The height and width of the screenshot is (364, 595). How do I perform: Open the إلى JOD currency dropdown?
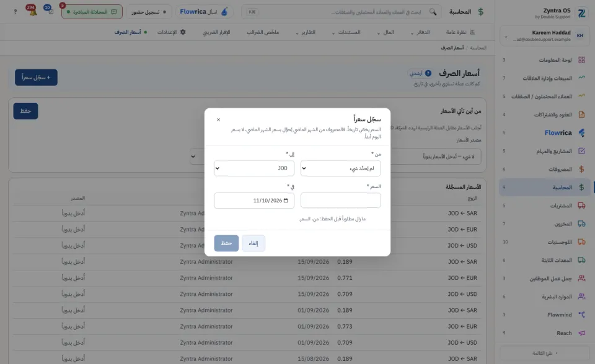pyautogui.click(x=254, y=168)
